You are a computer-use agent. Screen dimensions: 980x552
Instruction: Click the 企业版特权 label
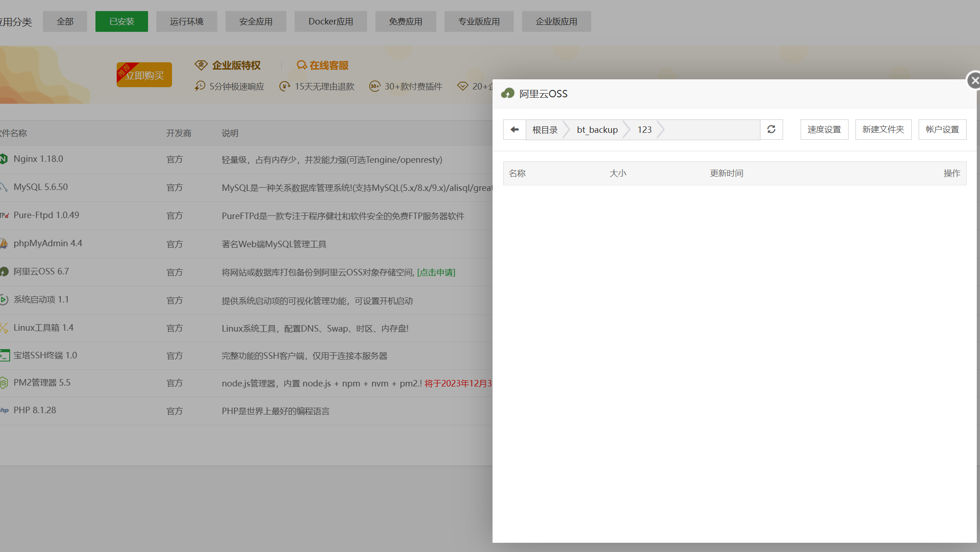pyautogui.click(x=237, y=65)
